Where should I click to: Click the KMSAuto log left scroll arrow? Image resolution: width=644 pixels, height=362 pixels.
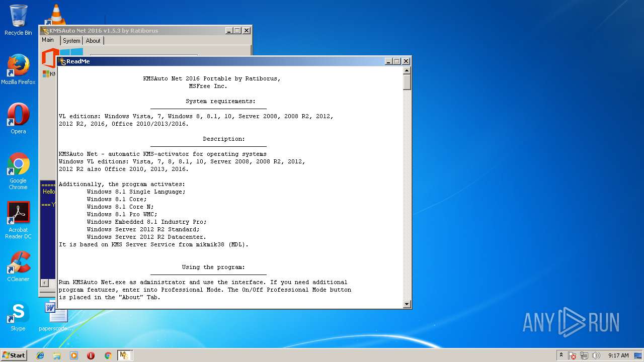click(x=44, y=283)
